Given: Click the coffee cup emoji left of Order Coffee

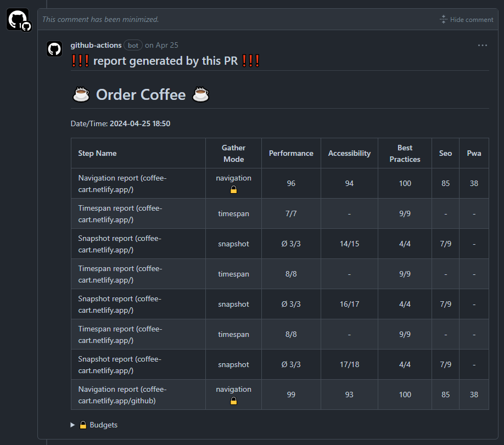Looking at the screenshot, I should pos(81,95).
